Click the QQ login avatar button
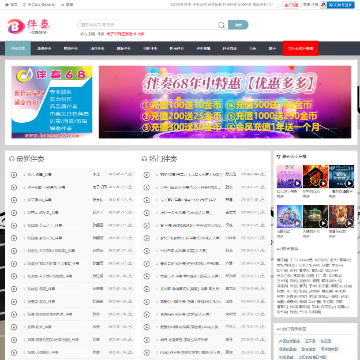This screenshot has height=360, width=360. (x=337, y=5)
